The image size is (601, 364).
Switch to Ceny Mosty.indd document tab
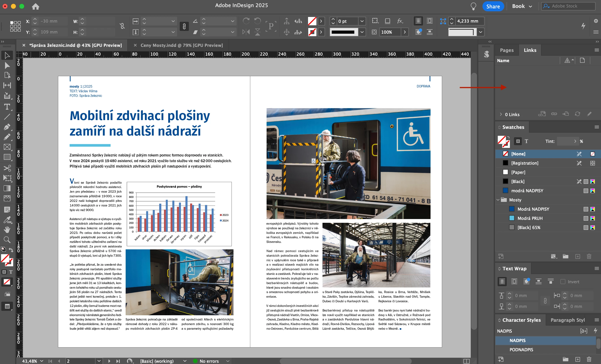[182, 45]
